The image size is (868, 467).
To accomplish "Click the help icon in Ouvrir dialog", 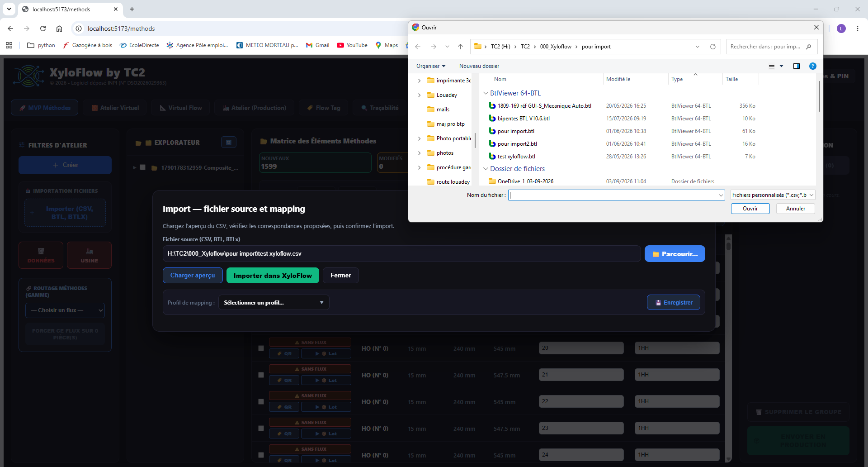I will click(x=812, y=66).
